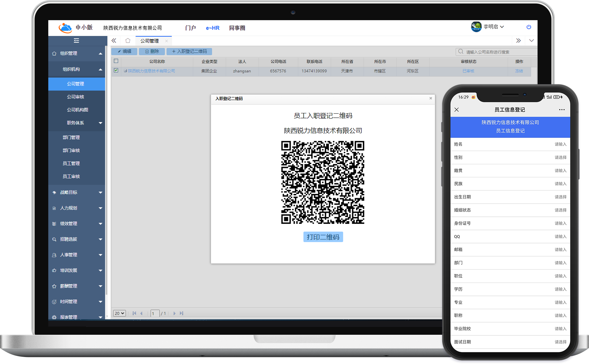Expand the 战略目标 section
The image size is (589, 364).
tap(77, 193)
